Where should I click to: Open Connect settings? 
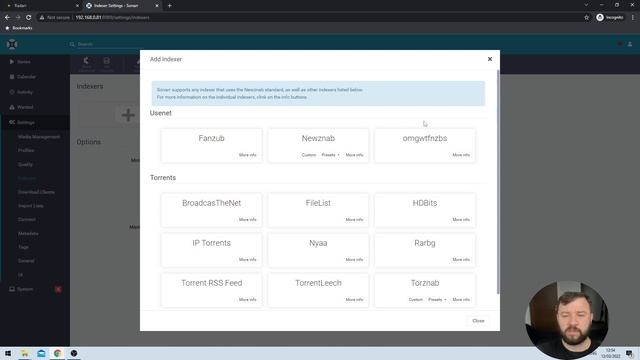27,220
